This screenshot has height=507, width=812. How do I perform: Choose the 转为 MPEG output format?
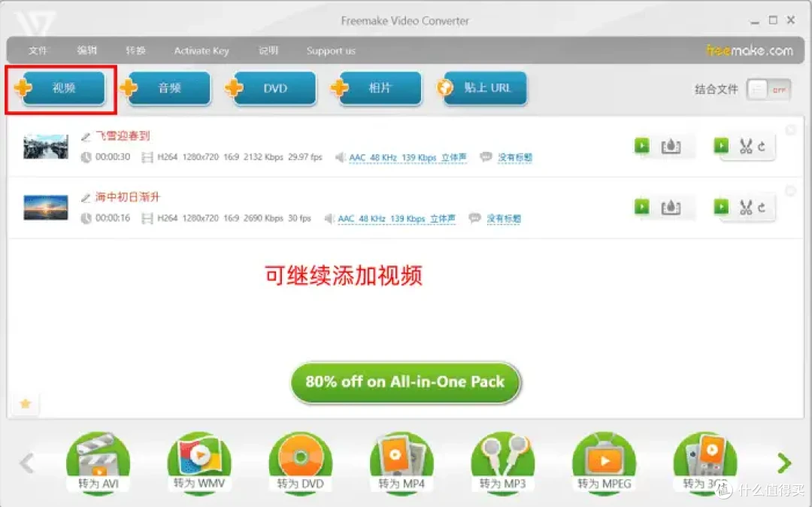click(604, 463)
